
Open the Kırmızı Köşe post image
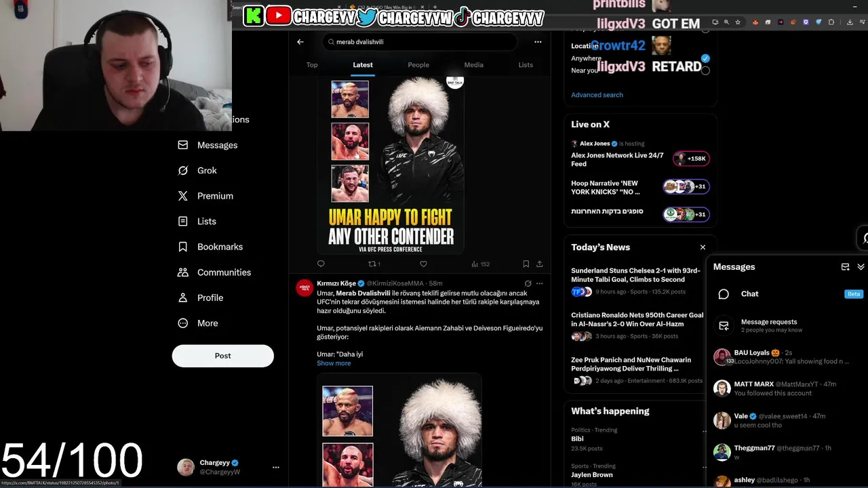[399, 430]
